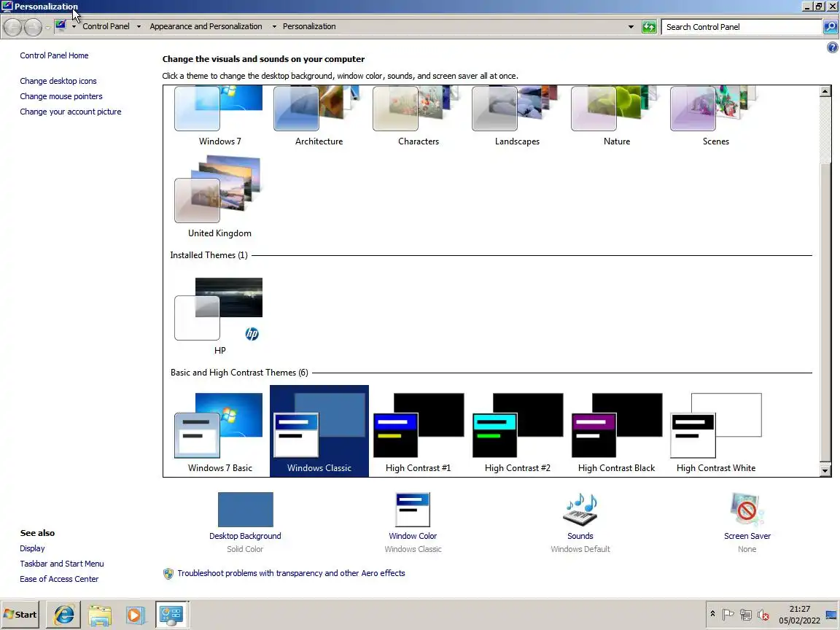Apply the Architecture theme
The width and height of the screenshot is (840, 630).
[x=319, y=116]
